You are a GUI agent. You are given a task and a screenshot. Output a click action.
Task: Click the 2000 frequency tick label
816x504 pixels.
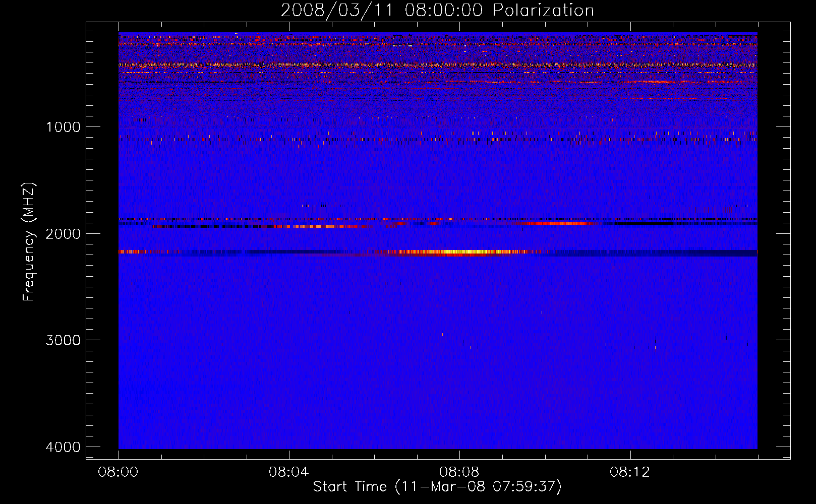[63, 233]
